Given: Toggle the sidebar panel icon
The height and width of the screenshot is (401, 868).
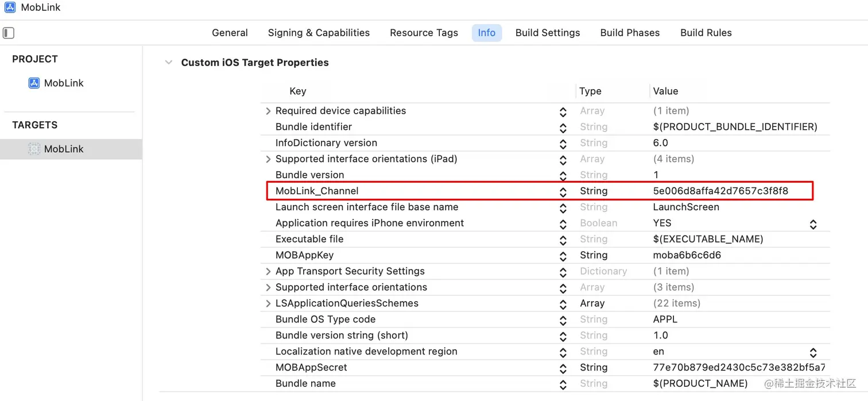Looking at the screenshot, I should click(9, 33).
